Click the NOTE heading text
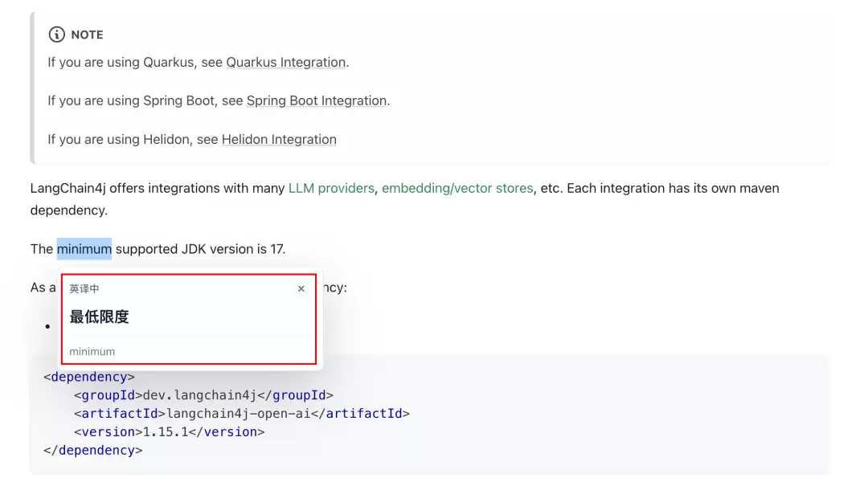The height and width of the screenshot is (482, 868). [x=87, y=35]
